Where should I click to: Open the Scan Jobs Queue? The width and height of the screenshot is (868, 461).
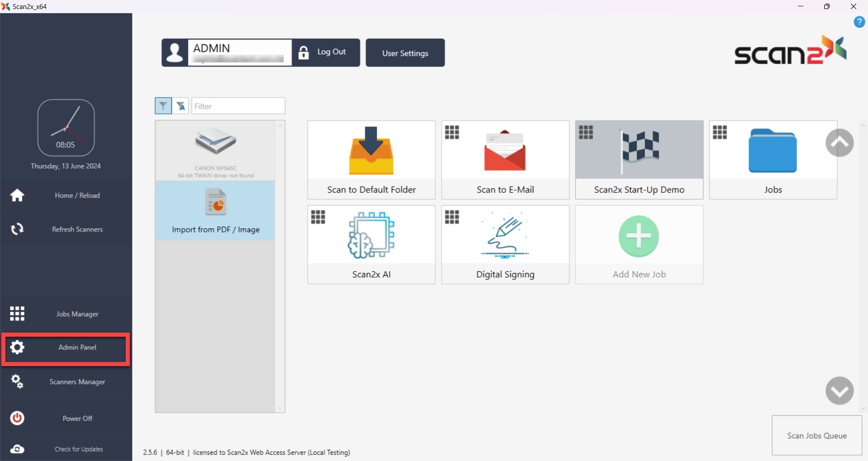tap(816, 435)
